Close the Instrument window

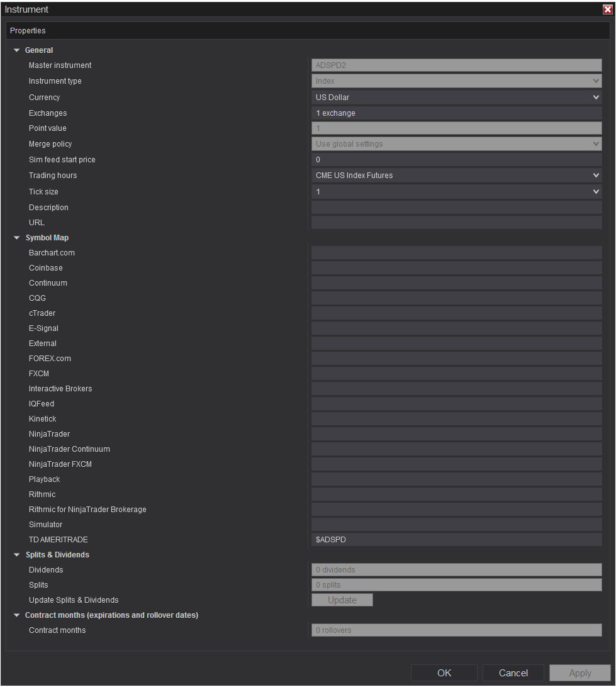(607, 9)
